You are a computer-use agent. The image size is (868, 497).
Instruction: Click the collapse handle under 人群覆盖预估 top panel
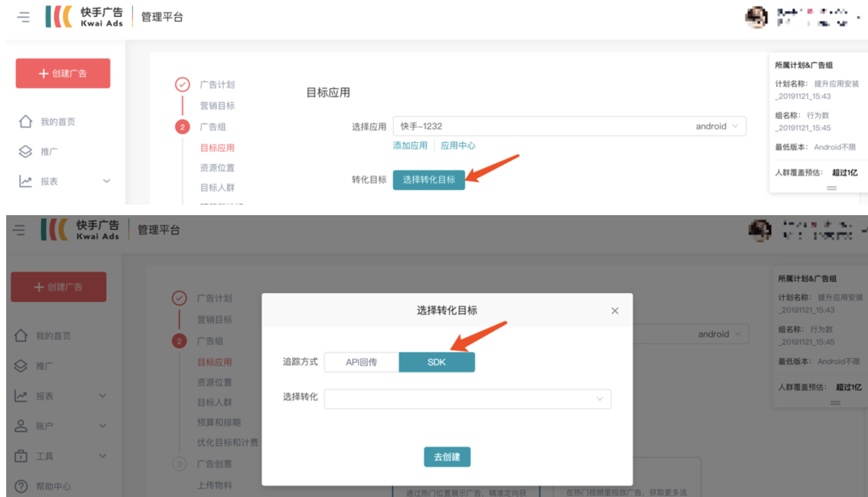(x=832, y=188)
